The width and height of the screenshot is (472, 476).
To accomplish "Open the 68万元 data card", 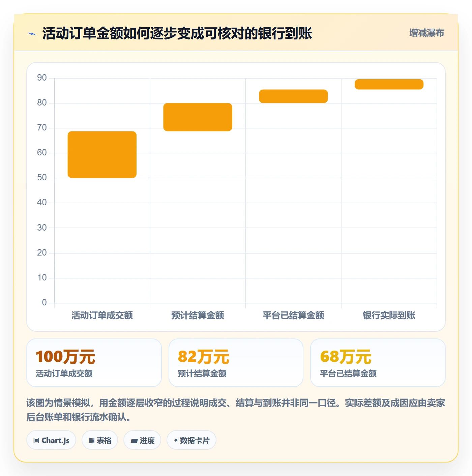I will pos(378,363).
